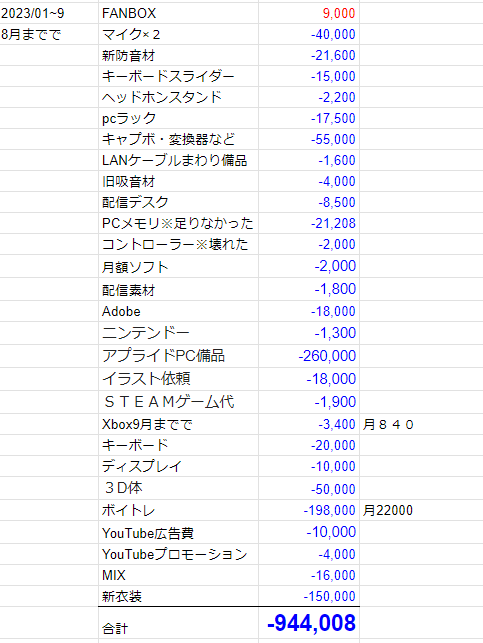Image resolution: width=483 pixels, height=643 pixels.
Task: Click the -198,000 amount cell
Action: click(309, 510)
